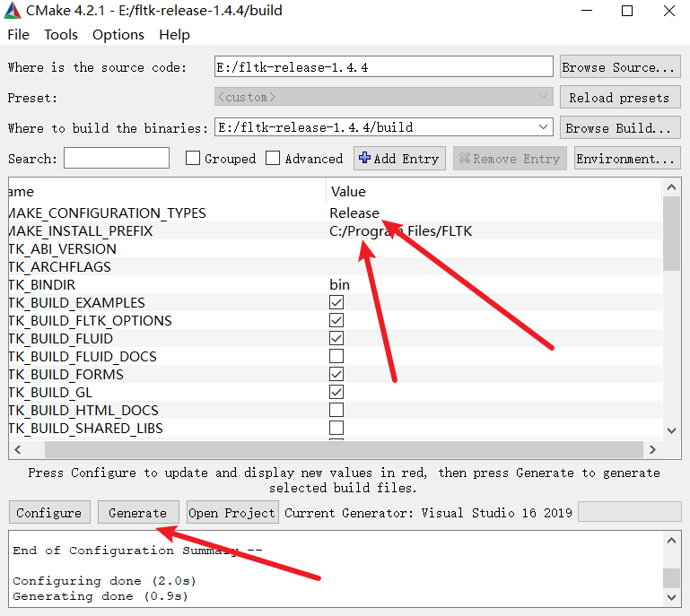Click the output log scrollbar thumb

click(x=671, y=577)
